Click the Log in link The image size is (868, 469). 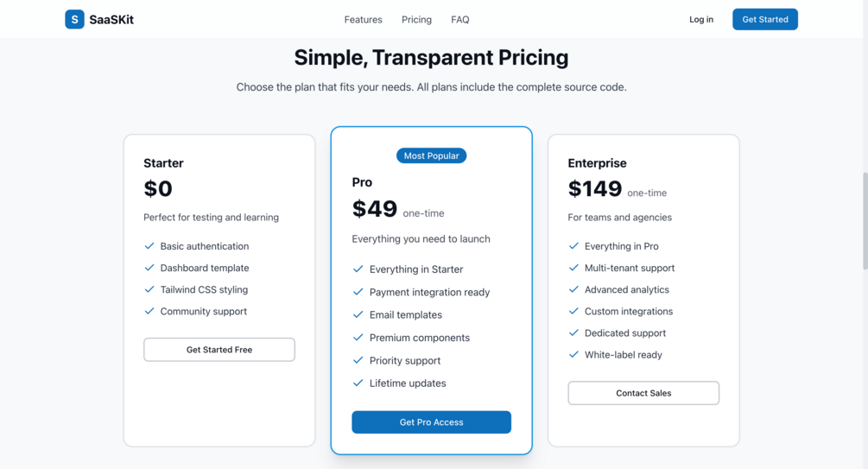(701, 19)
